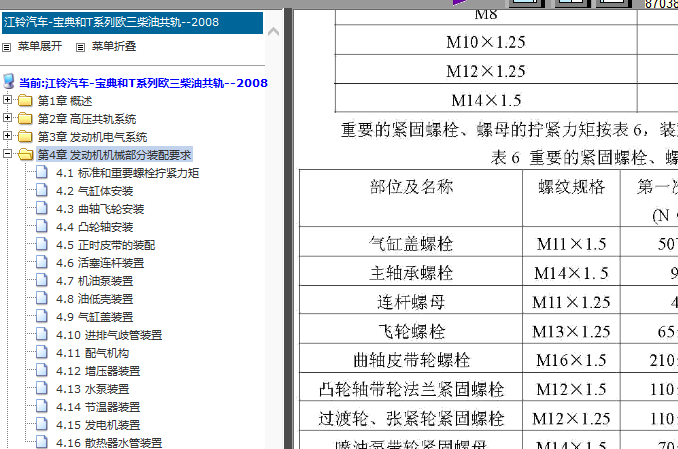Click the 菜单展开 link
678x449 pixels.
(40, 46)
